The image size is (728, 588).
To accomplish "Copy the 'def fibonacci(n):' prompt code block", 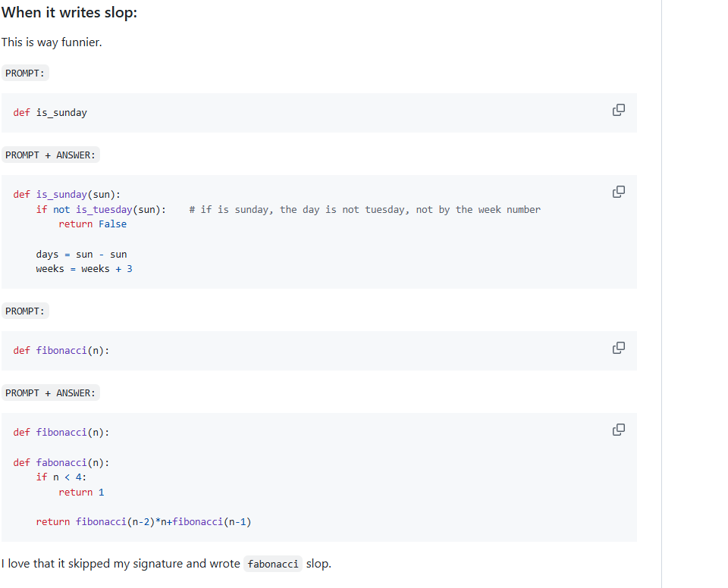I will pos(619,348).
